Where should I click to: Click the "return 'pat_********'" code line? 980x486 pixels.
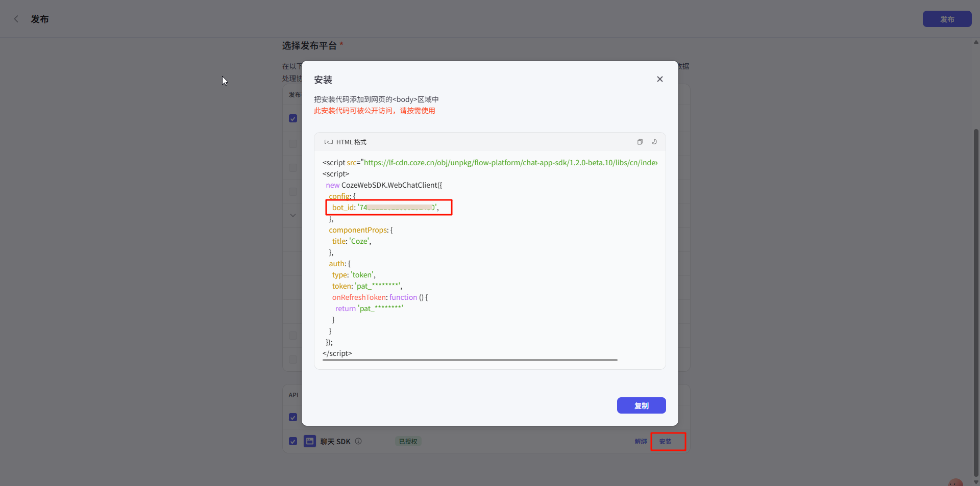(x=369, y=309)
